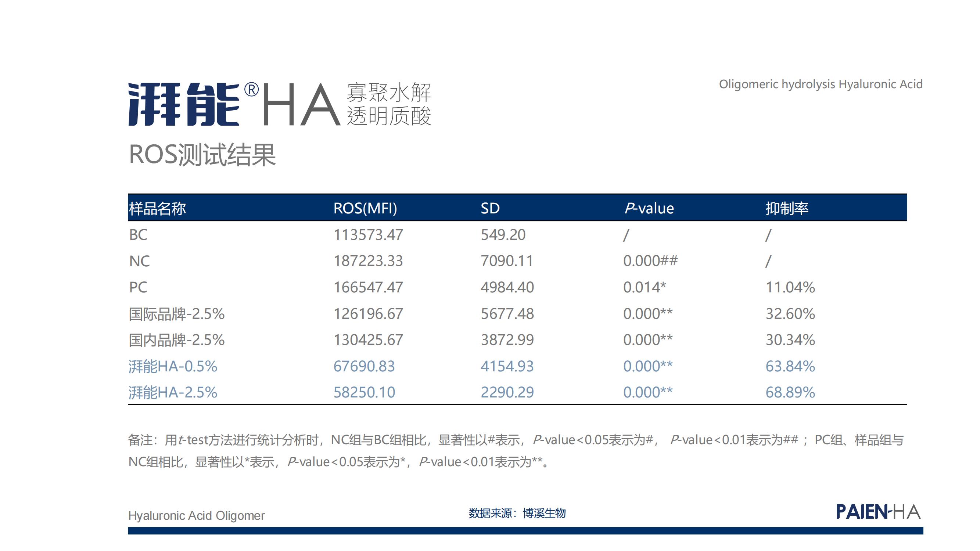980x551 pixels.
Task: Click the SD value 2290.29
Action: (x=507, y=392)
